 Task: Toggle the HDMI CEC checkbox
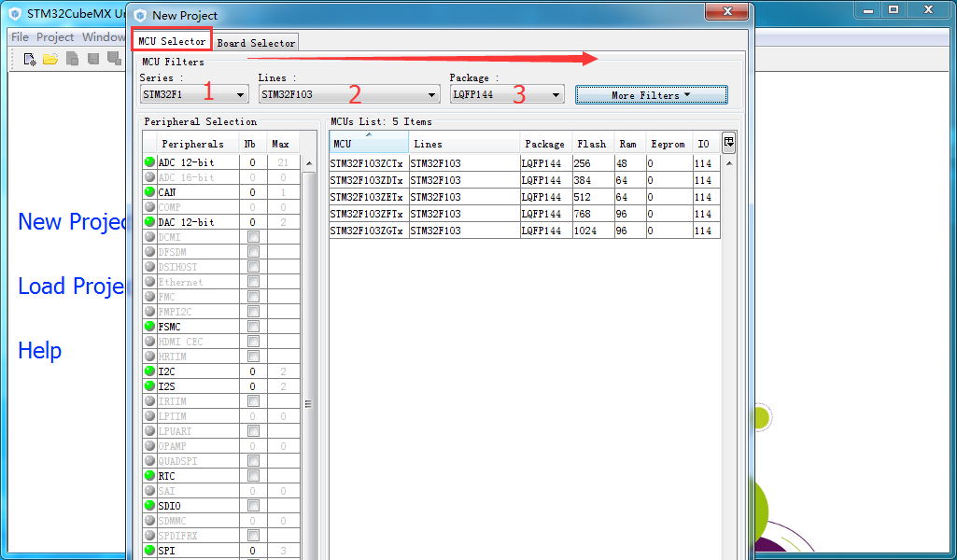(x=253, y=342)
